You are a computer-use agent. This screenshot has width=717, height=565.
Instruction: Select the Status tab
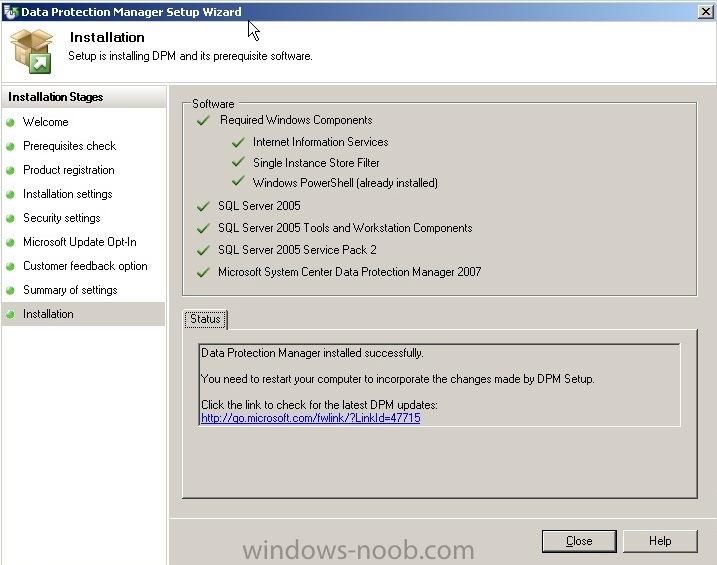pyautogui.click(x=205, y=319)
